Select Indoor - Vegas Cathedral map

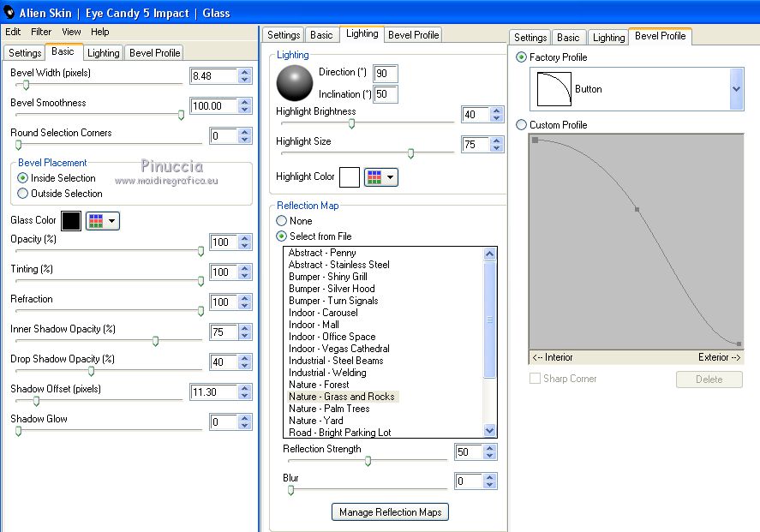339,349
